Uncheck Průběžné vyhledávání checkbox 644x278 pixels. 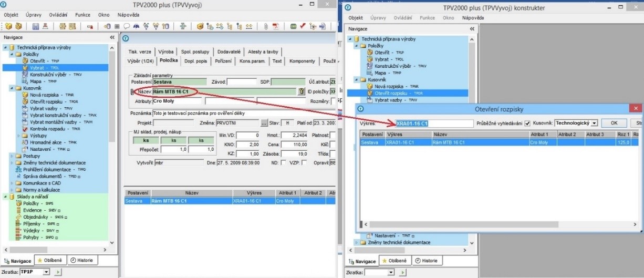[x=527, y=123]
